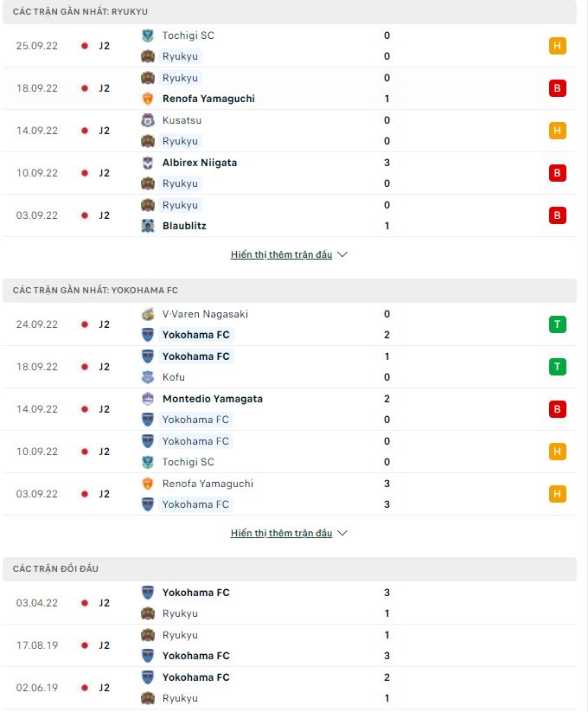Click the Tochigi SC crest, 25.09.22 match
This screenshot has height=712, width=588.
tap(147, 35)
